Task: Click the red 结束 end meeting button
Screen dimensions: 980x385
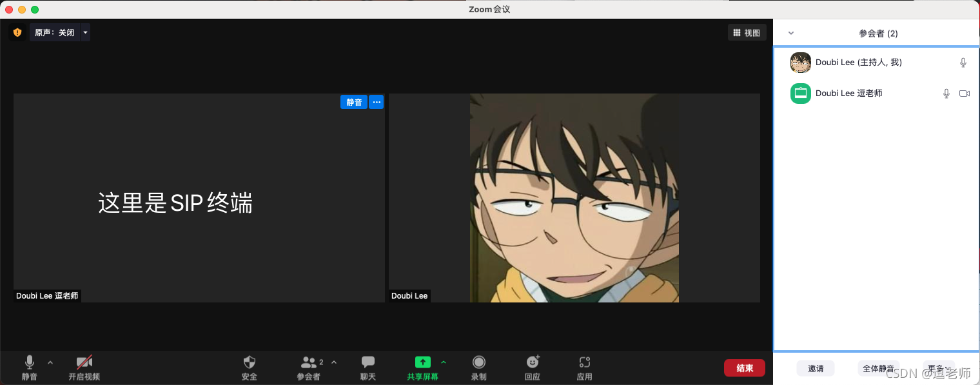Action: tap(745, 368)
